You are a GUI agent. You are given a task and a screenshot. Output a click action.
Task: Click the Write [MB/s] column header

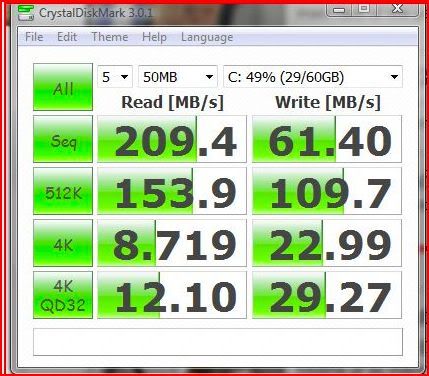click(x=328, y=102)
